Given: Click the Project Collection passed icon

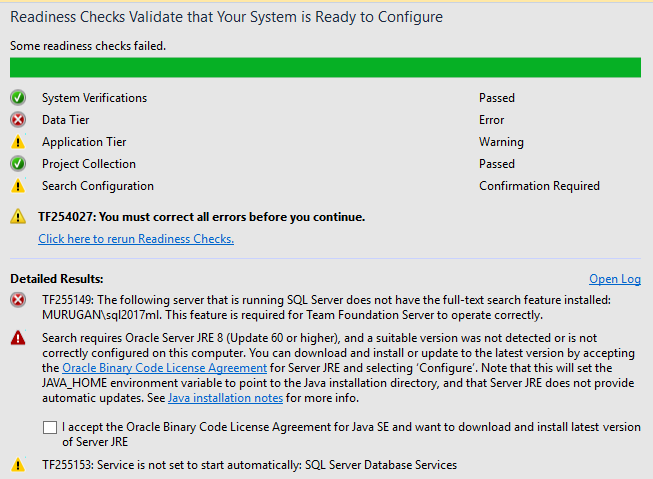Looking at the screenshot, I should pyautogui.click(x=18, y=164).
